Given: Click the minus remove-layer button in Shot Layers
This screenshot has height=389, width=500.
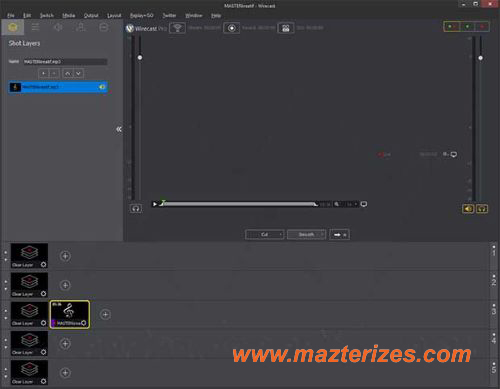Looking at the screenshot, I should (54, 73).
